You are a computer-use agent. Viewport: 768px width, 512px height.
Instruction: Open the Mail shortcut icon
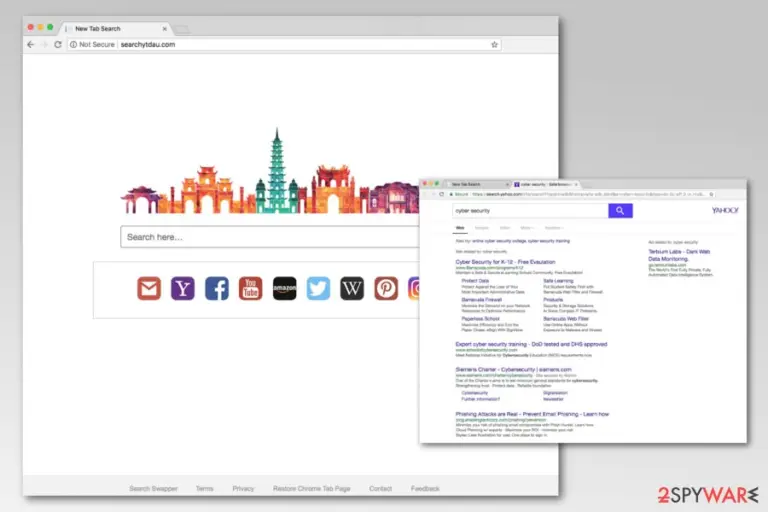149,289
